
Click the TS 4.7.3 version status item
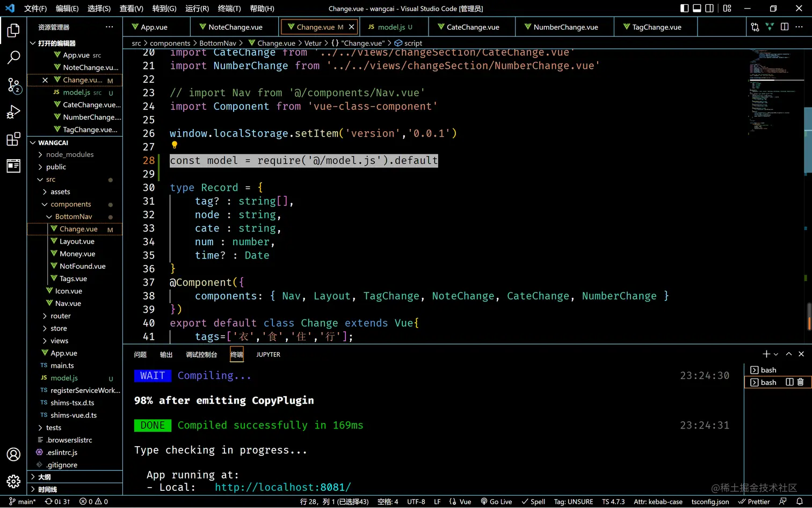click(613, 502)
